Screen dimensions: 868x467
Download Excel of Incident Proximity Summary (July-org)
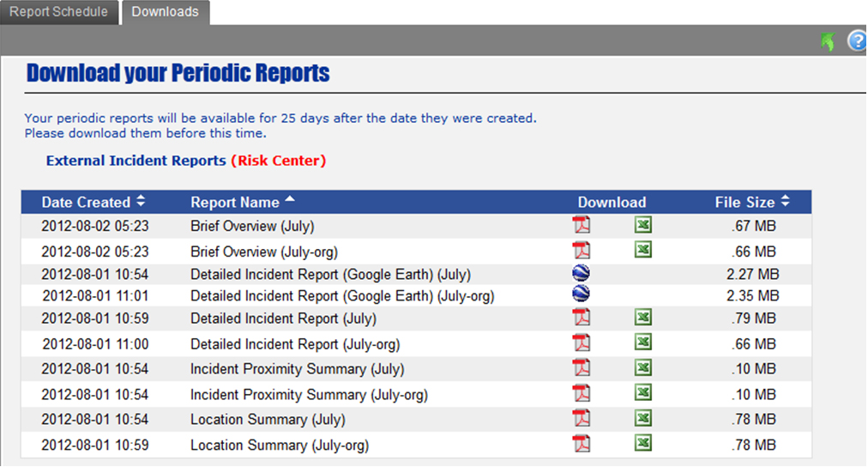pyautogui.click(x=642, y=393)
